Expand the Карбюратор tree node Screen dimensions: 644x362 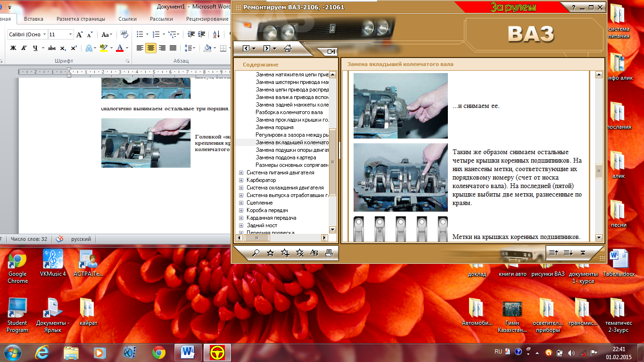click(x=241, y=180)
